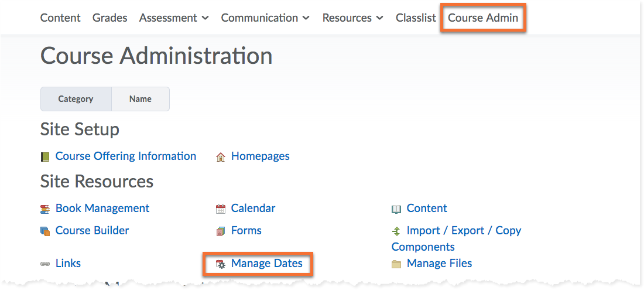Expand the Resources dropdown menu
The height and width of the screenshot is (304, 644).
coord(352,18)
